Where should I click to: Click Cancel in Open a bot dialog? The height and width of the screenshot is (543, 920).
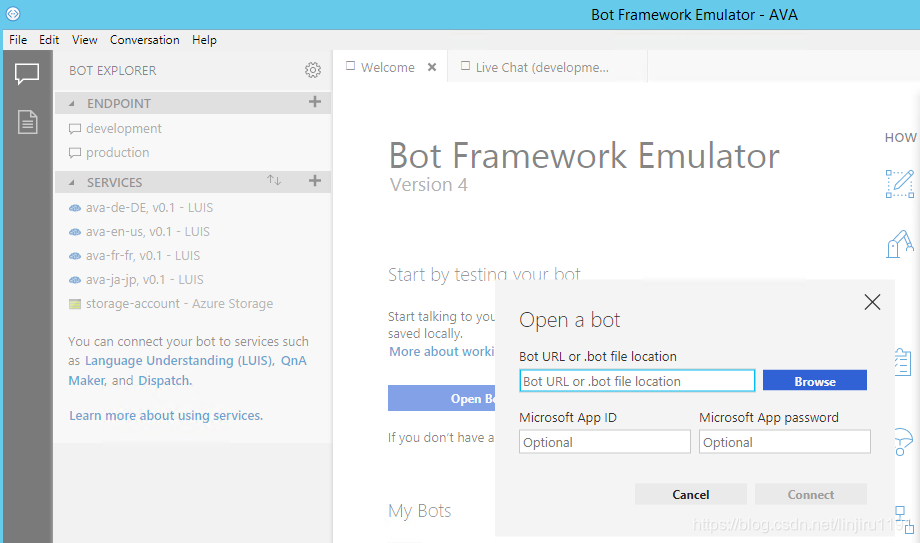point(691,494)
